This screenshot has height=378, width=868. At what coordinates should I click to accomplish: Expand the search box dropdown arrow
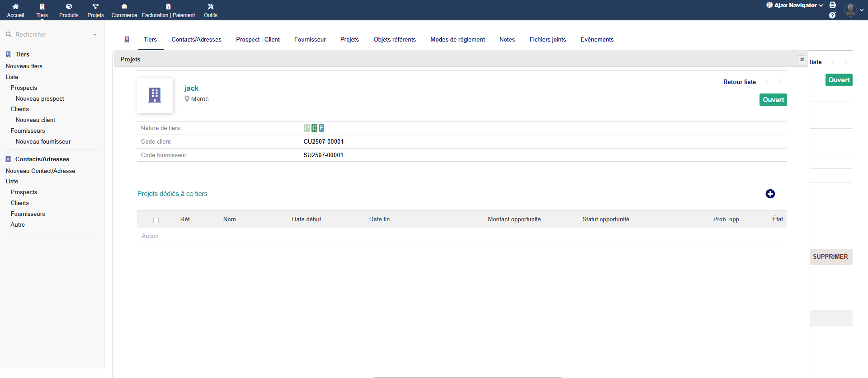pyautogui.click(x=95, y=35)
